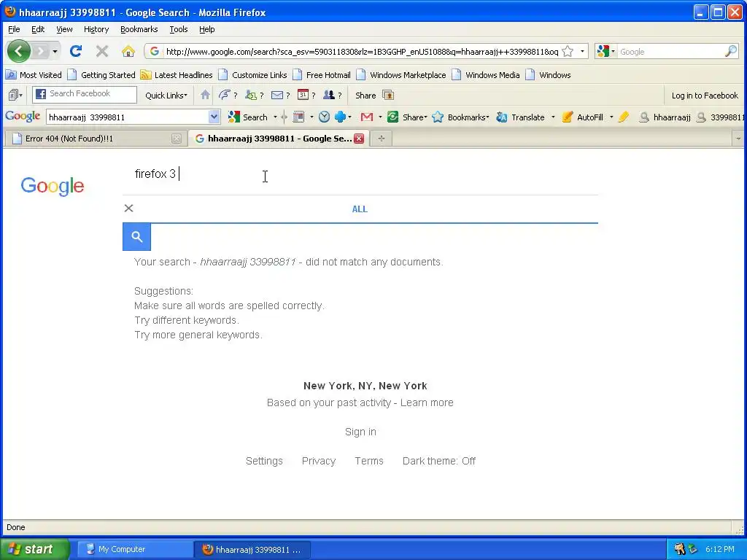747x560 pixels.
Task: Go to the Home page icon
Action: click(128, 51)
